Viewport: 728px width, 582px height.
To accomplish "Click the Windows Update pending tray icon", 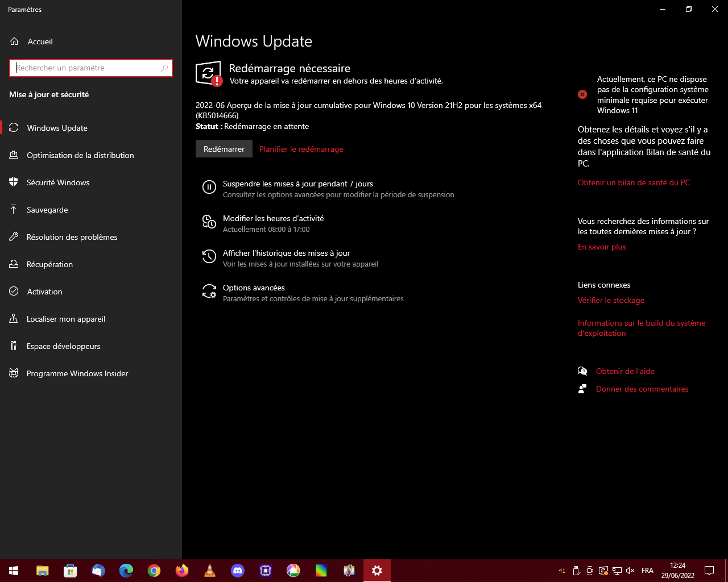I will [x=603, y=571].
